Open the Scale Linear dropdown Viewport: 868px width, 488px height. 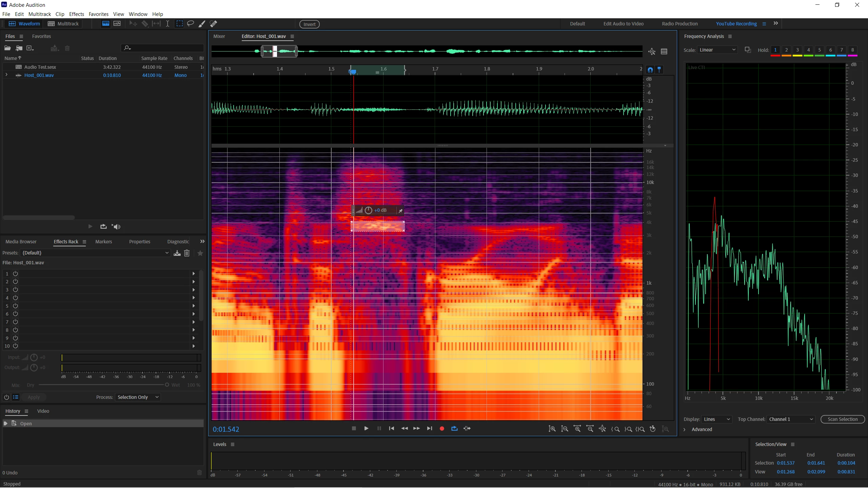[717, 50]
